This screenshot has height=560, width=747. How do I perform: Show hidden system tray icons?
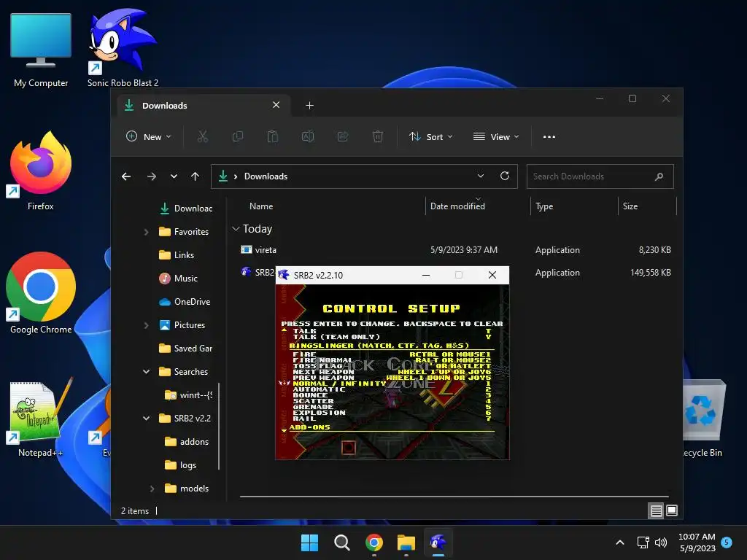click(620, 542)
